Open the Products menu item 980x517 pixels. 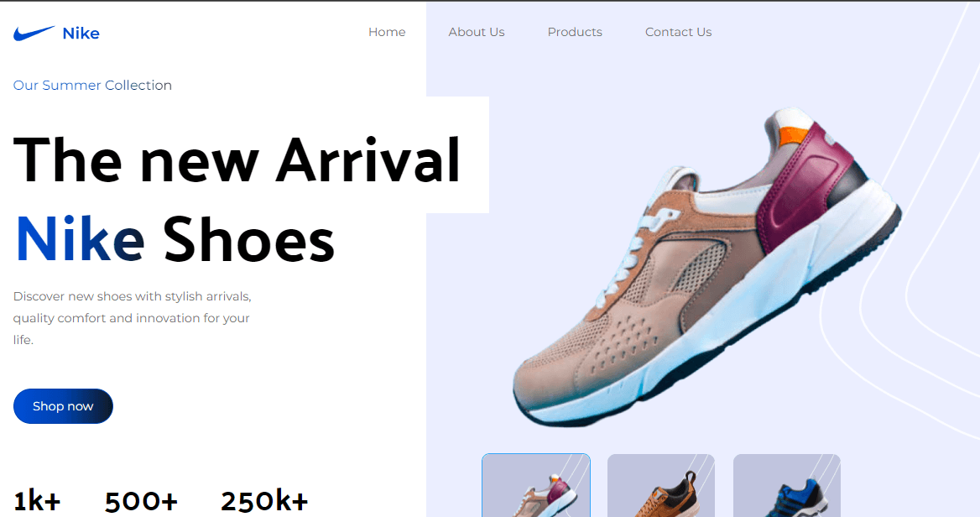[x=575, y=32]
